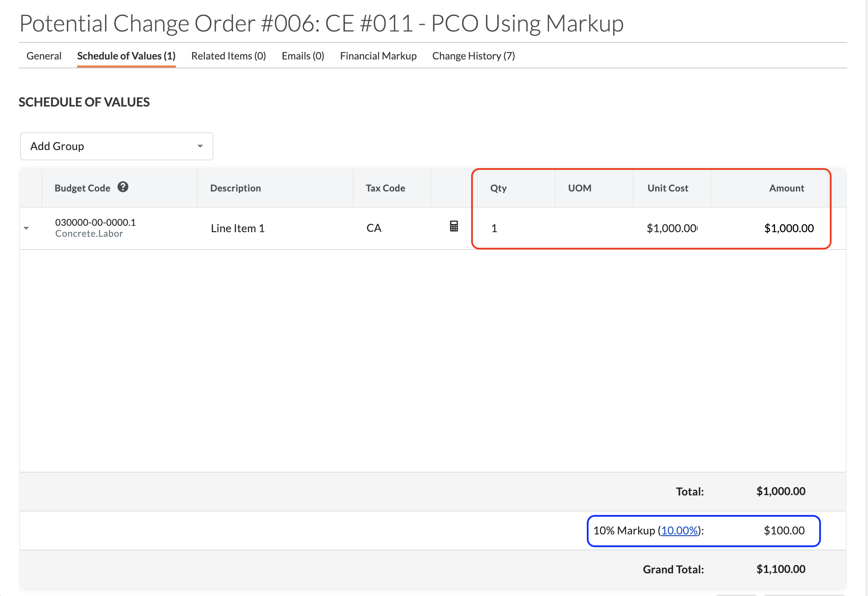Click the budget code 030000-00-0000.1 Concrete.Labor cell
This screenshot has width=868, height=596.
pyautogui.click(x=95, y=228)
